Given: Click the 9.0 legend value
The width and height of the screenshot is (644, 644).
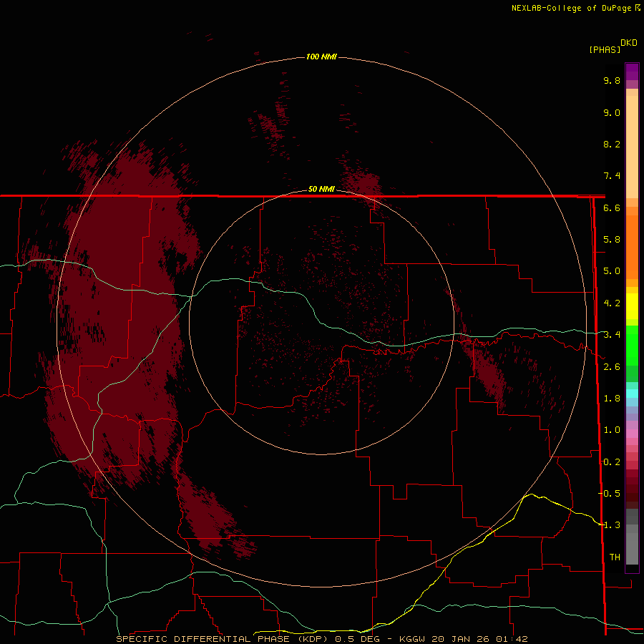Looking at the screenshot, I should pyautogui.click(x=612, y=112).
